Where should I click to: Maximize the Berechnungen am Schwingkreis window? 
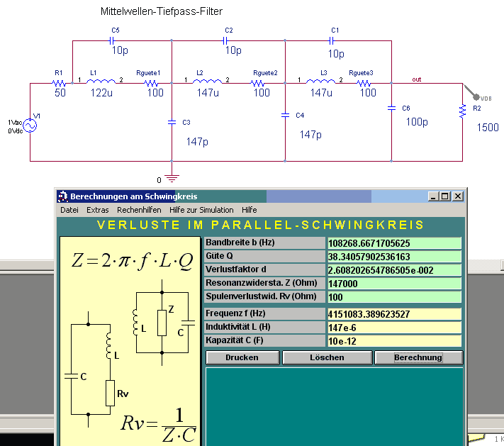click(x=444, y=196)
